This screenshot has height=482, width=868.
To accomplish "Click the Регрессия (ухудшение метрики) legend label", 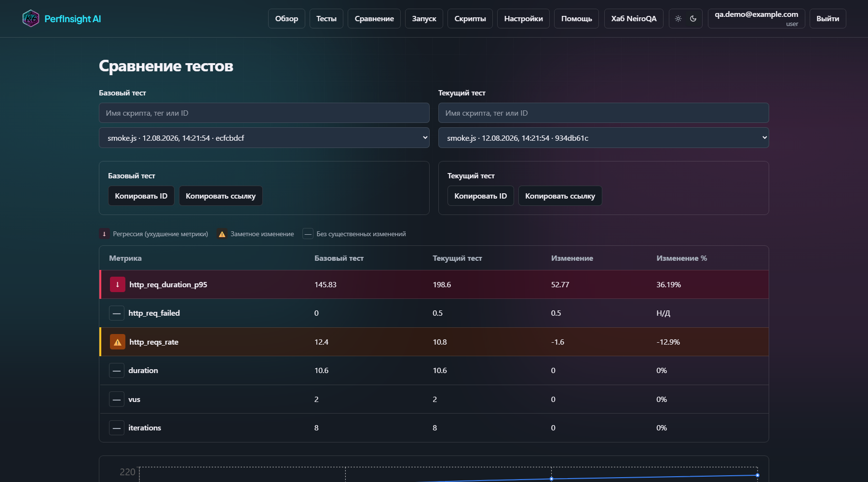I will click(x=161, y=234).
